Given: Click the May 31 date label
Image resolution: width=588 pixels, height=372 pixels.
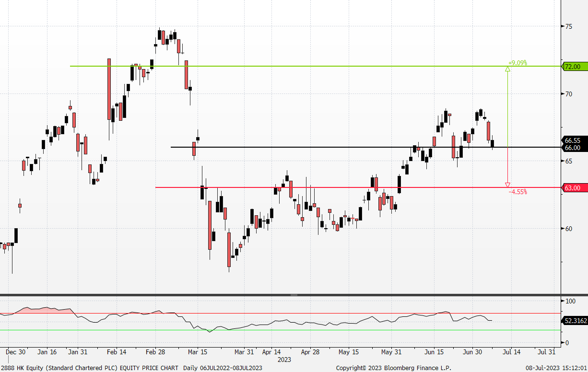Looking at the screenshot, I should (x=391, y=352).
